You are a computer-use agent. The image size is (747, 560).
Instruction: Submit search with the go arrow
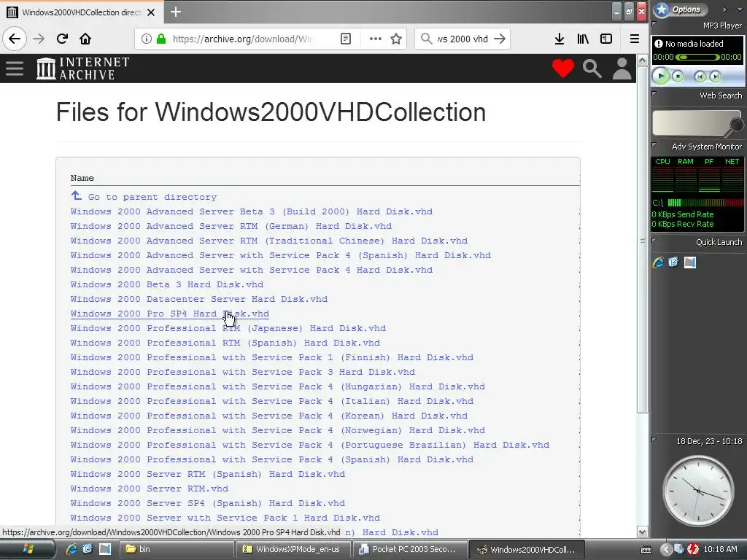pos(500,39)
